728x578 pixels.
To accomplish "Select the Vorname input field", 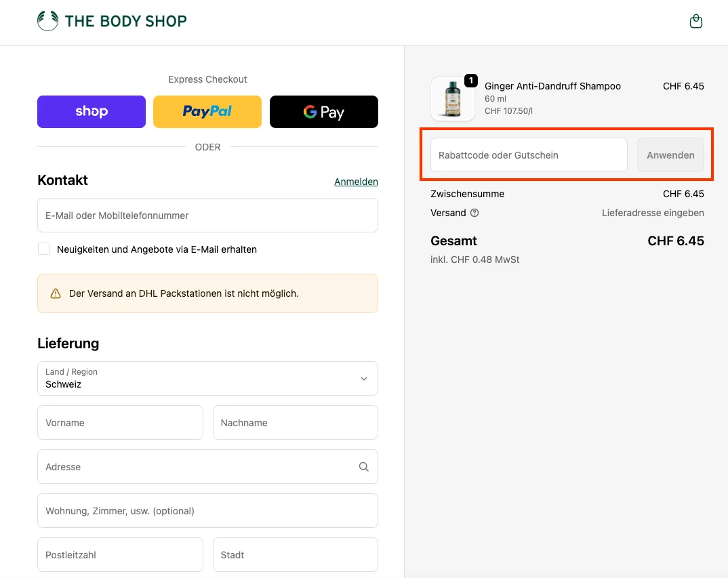I will tap(120, 422).
